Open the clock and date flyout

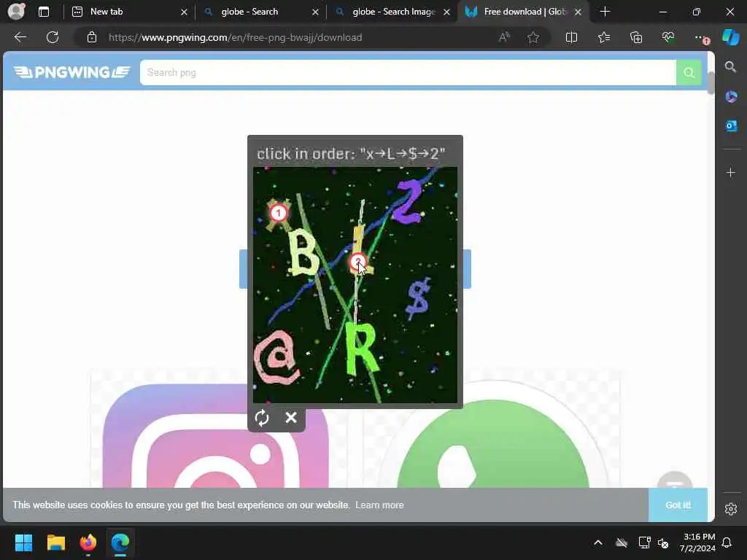click(x=697, y=542)
